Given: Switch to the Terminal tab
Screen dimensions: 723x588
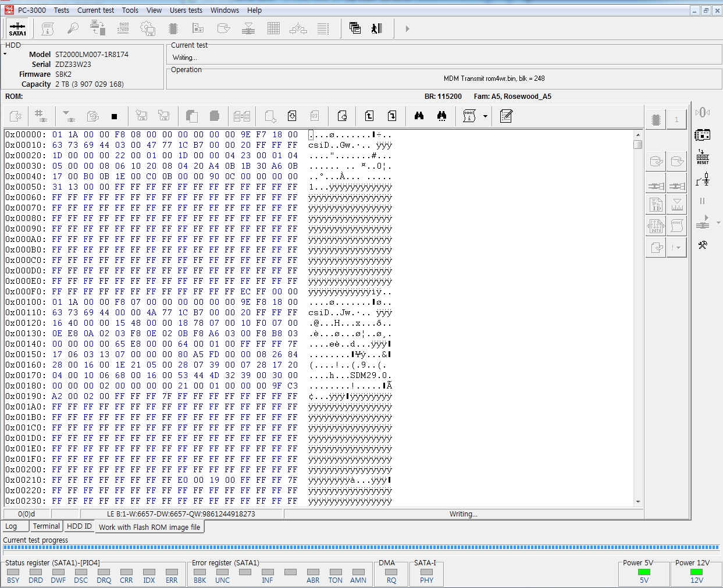Looking at the screenshot, I should (x=46, y=526).
